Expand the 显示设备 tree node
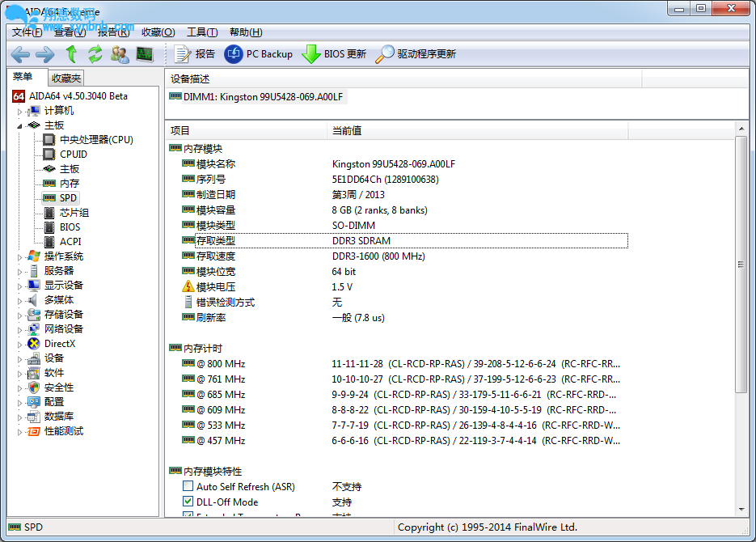 [x=19, y=286]
